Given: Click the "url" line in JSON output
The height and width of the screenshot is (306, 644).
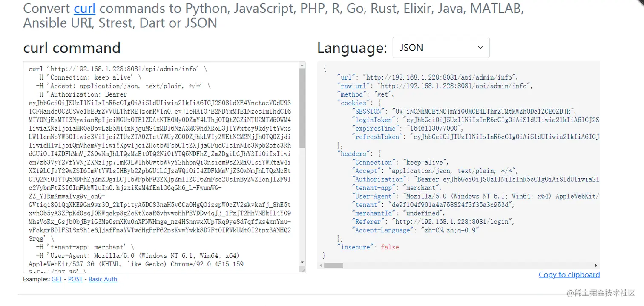Looking at the screenshot, I should (427, 77).
